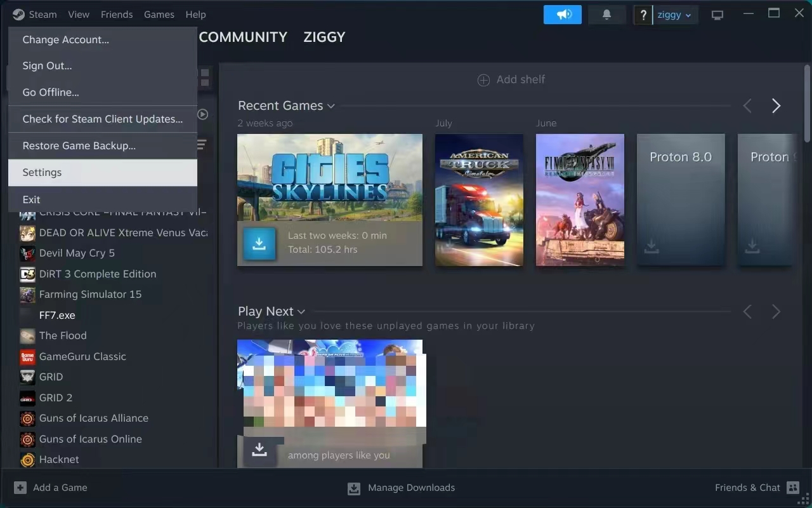Screen dimensions: 812x508
Task: Click DiRT 3 game icon
Action: coord(27,274)
